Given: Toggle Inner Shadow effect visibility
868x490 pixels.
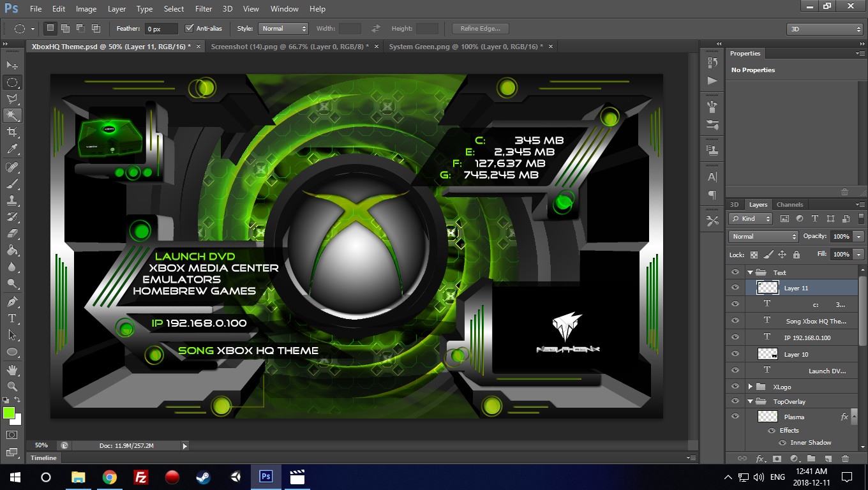Looking at the screenshot, I should (782, 442).
